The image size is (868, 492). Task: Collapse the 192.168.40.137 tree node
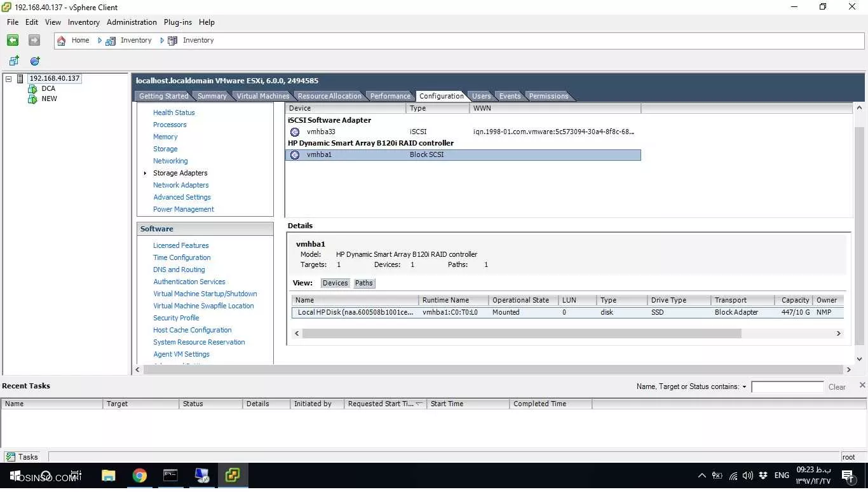(x=9, y=79)
